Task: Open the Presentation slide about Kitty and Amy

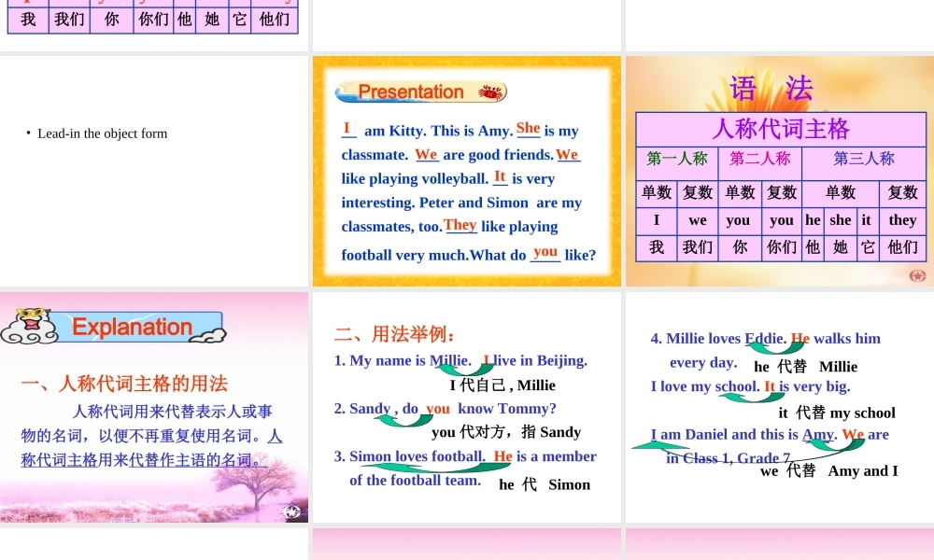Action: point(467,172)
